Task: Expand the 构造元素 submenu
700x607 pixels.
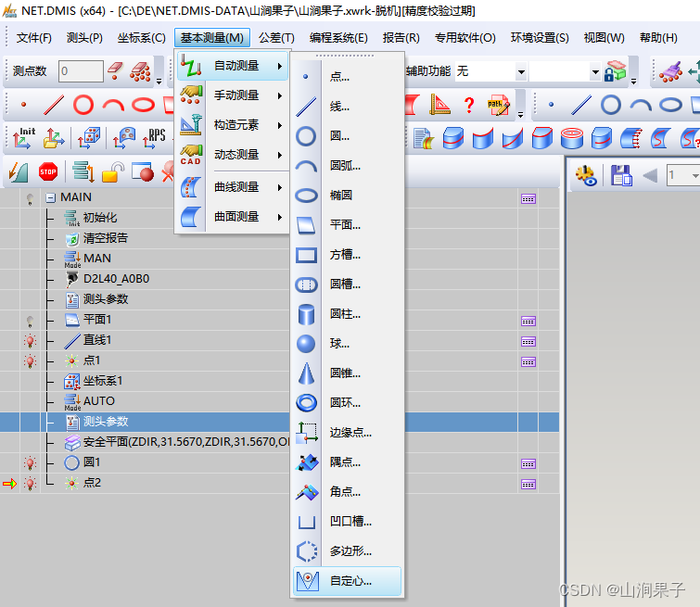Action: point(233,125)
